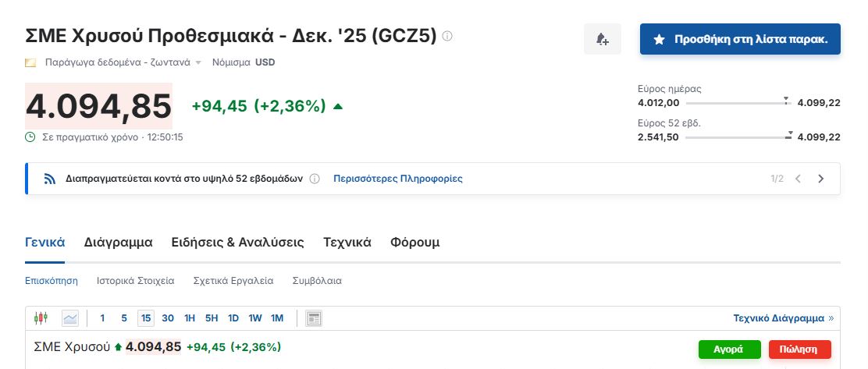Open the Ειδήσεις & Αναλύσεις tab
Viewport: 868px width, 369px height.
237,242
